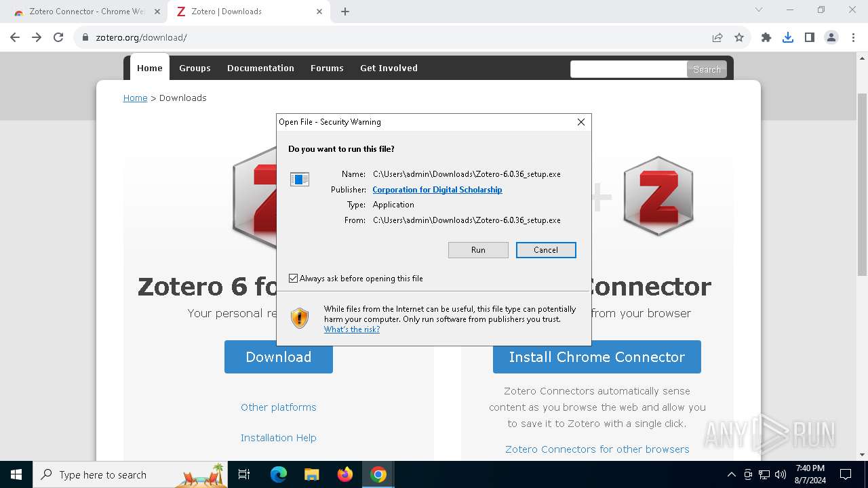Bookmark this page with the star icon
This screenshot has height=488, width=868.
click(x=739, y=37)
